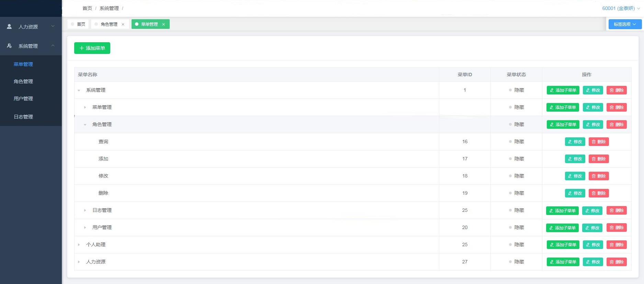
Task: Expand the 菜单管理 tree row
Action: (x=85, y=107)
